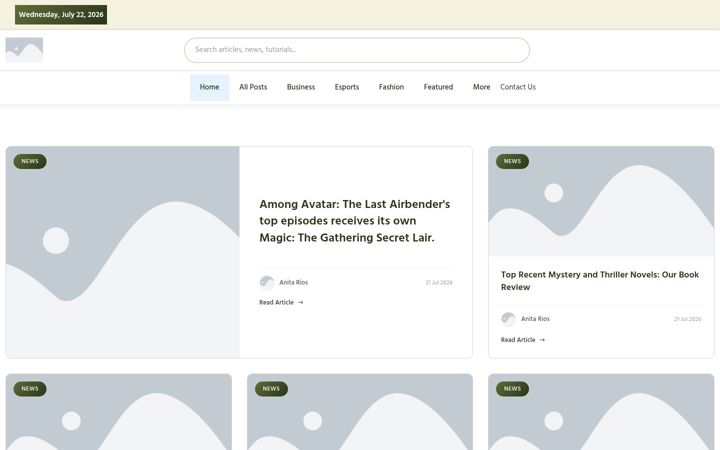
Task: Click the Wednesday, July 22, 2026 date badge
Action: (61, 15)
